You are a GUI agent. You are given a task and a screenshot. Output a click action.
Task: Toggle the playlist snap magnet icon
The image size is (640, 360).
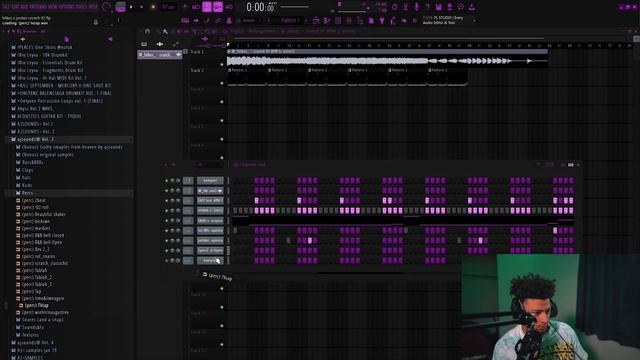(x=147, y=31)
